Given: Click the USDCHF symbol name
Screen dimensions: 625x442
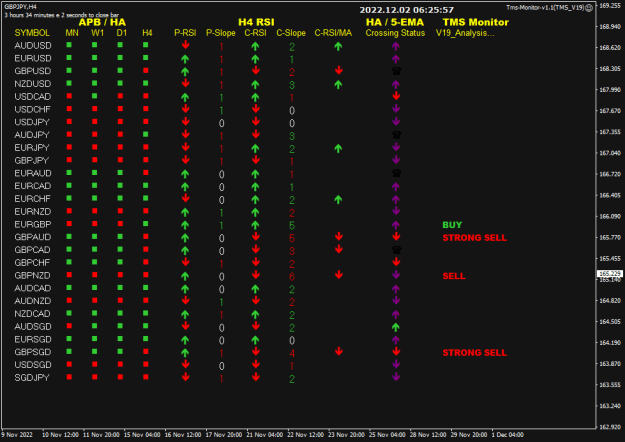Looking at the screenshot, I should click(32, 110).
